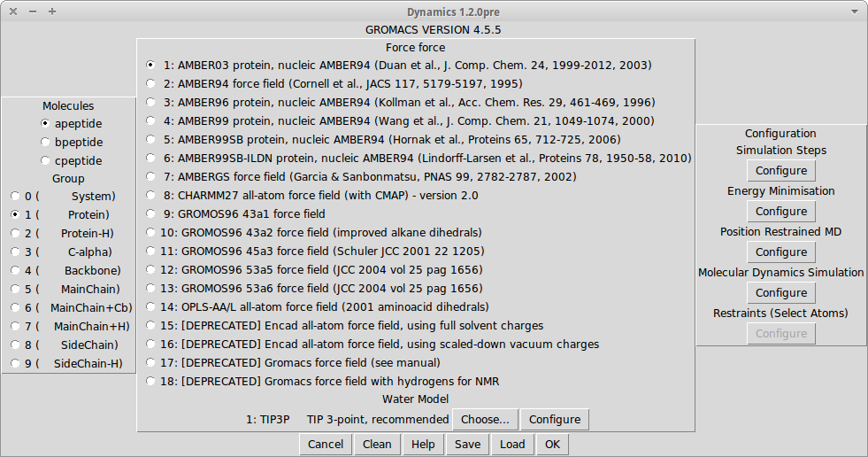Select OPLS-AA/L all-atom force field
Screen dimensions: 868x457
coord(151,307)
